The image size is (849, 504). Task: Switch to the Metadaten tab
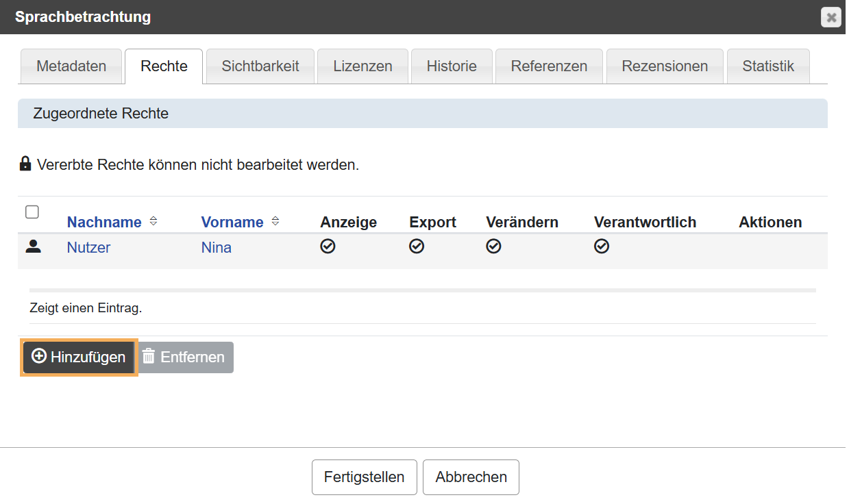[x=71, y=66]
